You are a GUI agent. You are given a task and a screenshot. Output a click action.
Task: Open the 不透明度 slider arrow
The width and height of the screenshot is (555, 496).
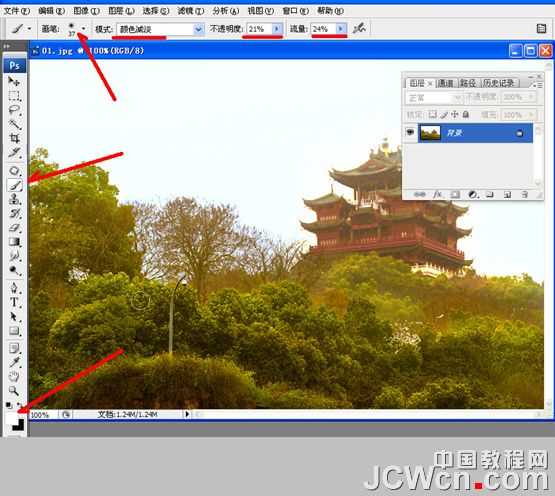(x=277, y=29)
